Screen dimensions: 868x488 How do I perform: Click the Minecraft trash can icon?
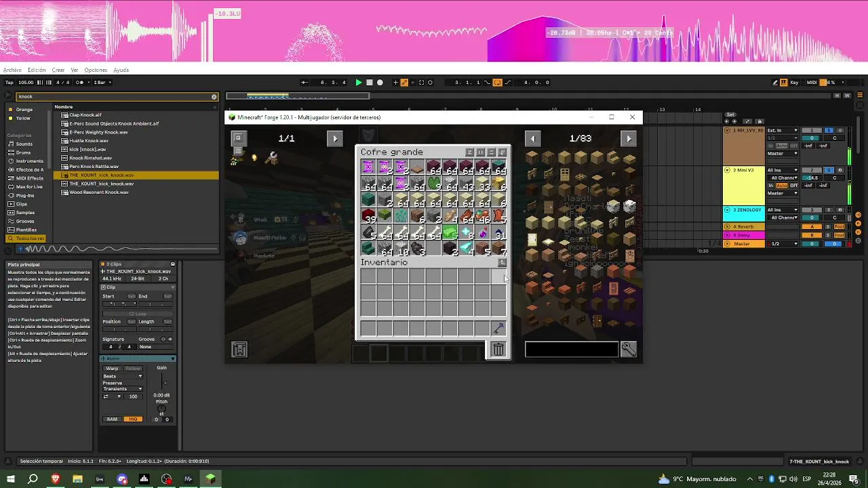coord(498,350)
